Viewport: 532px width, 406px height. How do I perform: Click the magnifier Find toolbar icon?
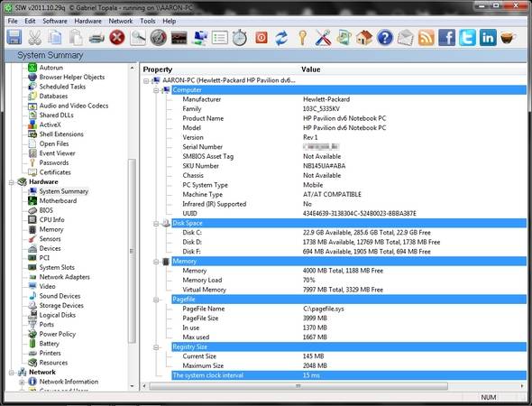pos(138,37)
